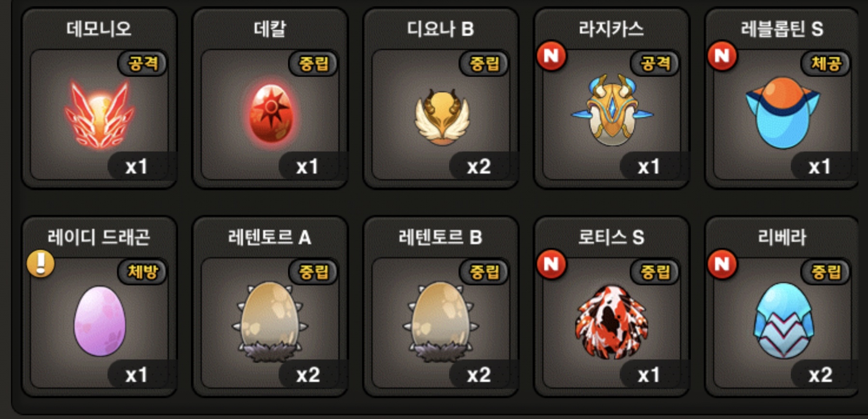This screenshot has height=419, width=868.
Task: Choose the spiked 레텐토르 B egg
Action: coord(441,322)
